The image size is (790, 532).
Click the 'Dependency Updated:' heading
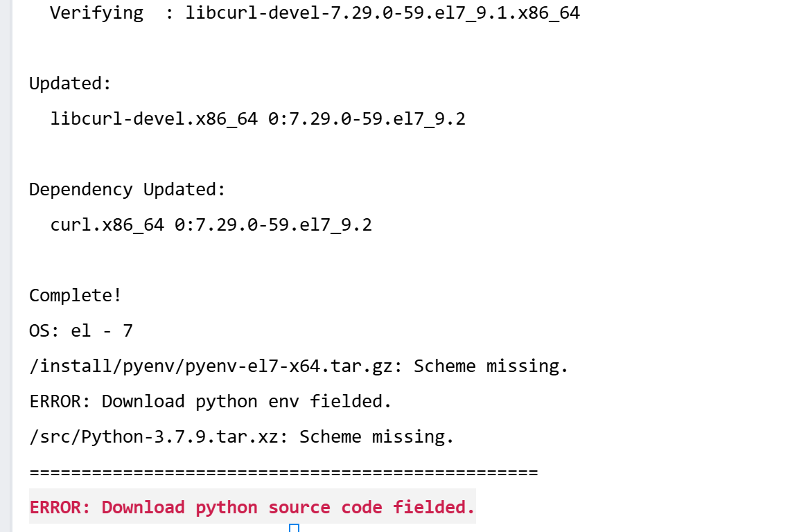127,189
